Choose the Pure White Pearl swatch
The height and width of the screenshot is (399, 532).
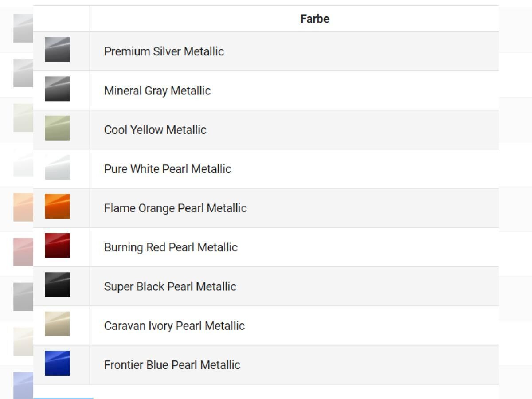57,167
